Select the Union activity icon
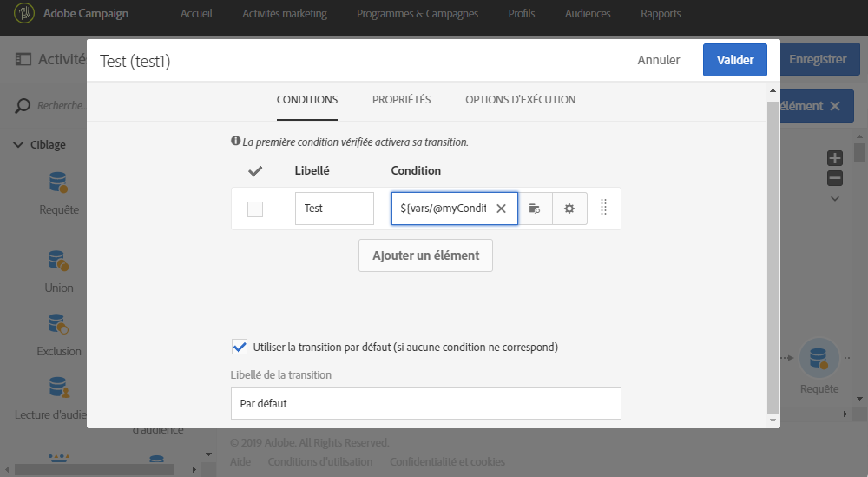 [x=58, y=262]
